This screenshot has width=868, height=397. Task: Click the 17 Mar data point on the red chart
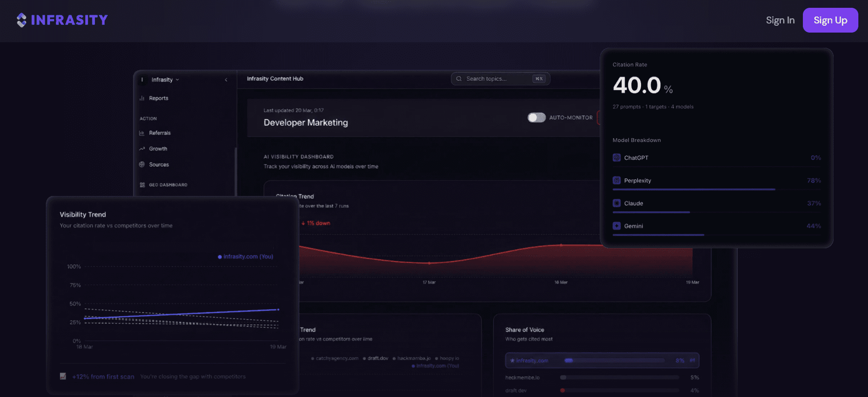[x=429, y=263]
